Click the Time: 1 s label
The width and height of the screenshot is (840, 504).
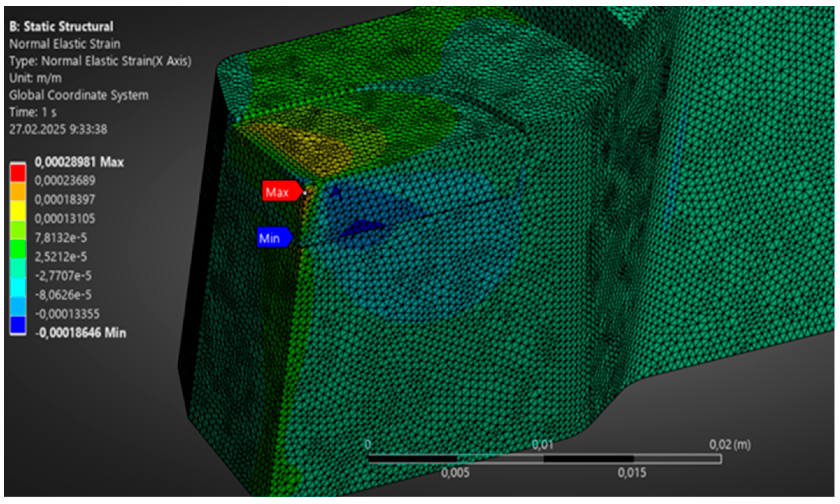33,112
